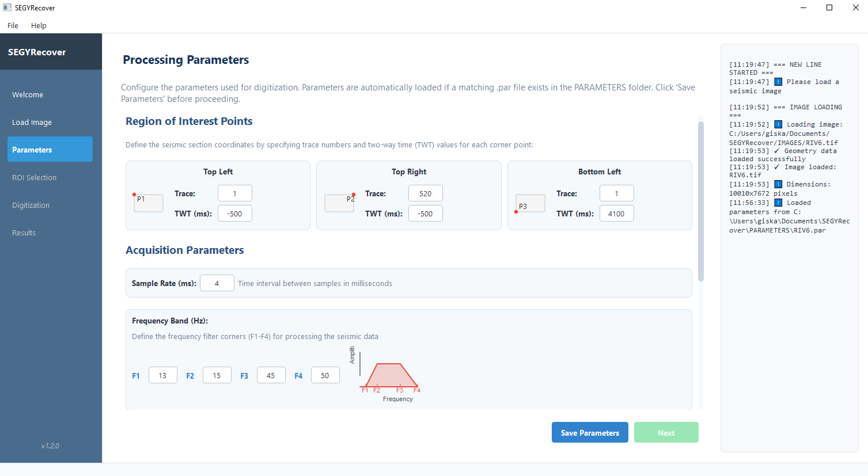Click the Save Parameters button
This screenshot has width=868, height=476.
point(590,433)
